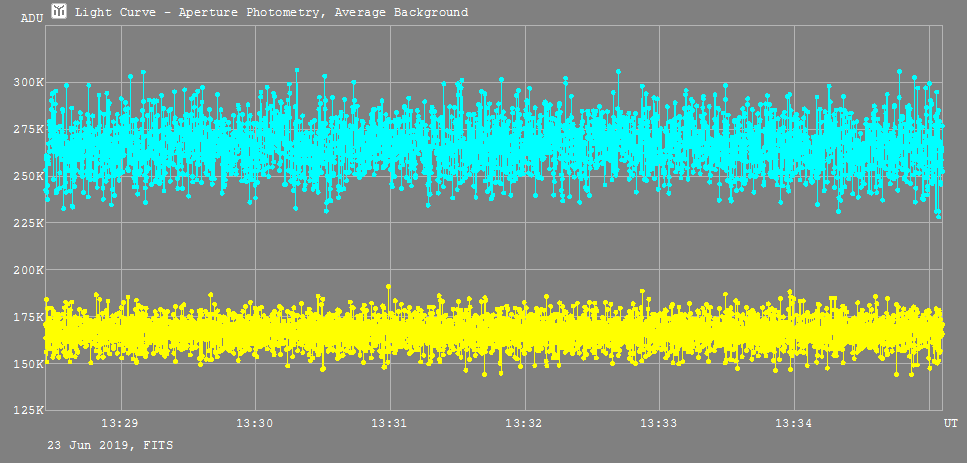967x463 pixels.
Task: Click the 13:30 time axis label
Action: click(x=255, y=424)
